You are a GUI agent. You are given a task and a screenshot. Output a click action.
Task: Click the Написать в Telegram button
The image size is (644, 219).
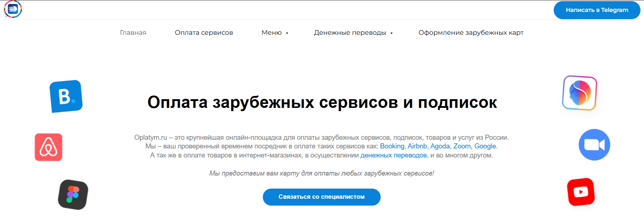point(597,10)
